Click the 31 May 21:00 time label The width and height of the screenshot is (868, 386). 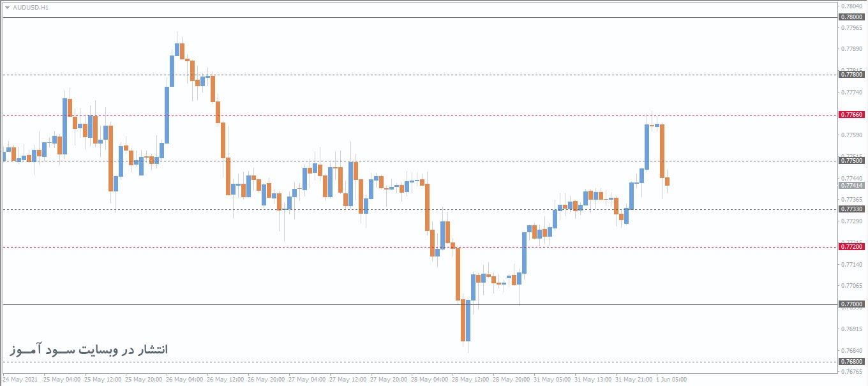coord(634,379)
